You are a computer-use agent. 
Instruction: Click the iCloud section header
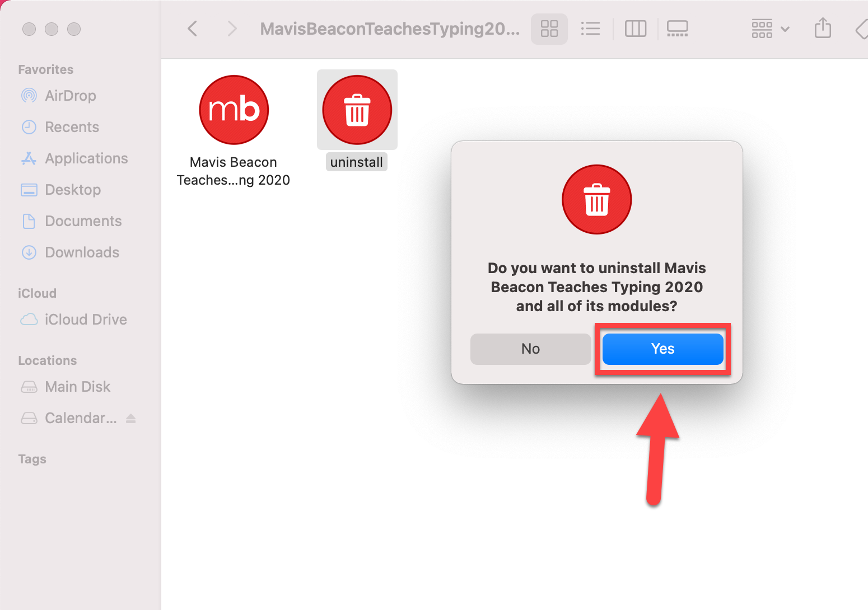coord(37,293)
